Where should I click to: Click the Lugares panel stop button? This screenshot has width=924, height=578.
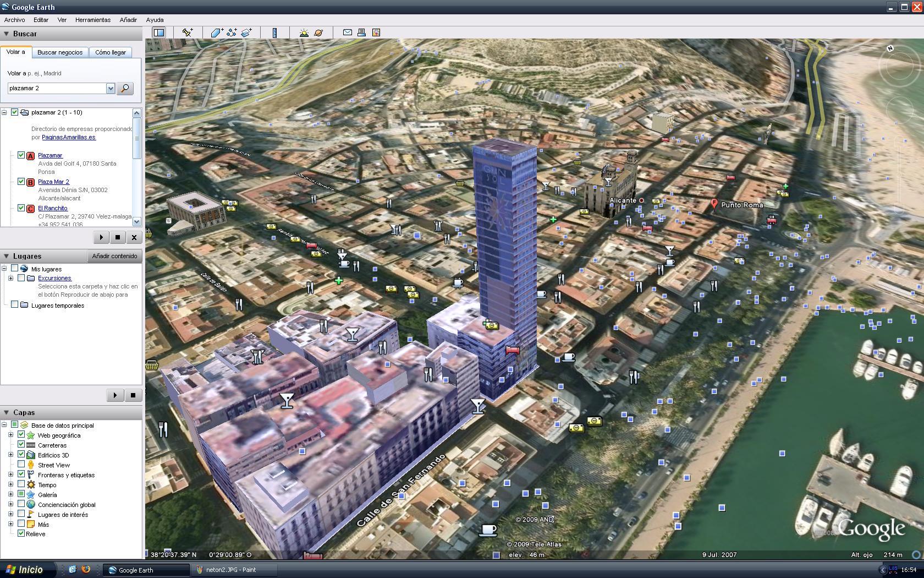tap(133, 395)
